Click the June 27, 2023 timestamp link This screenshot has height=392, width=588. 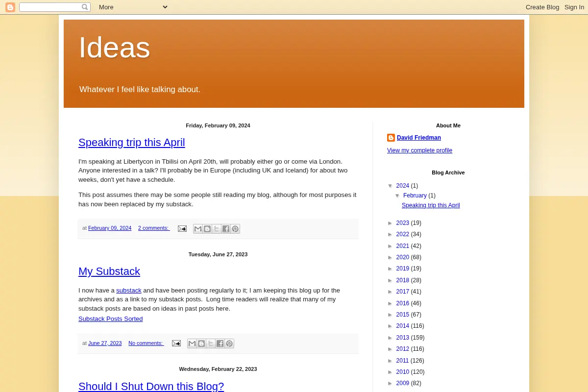pyautogui.click(x=105, y=343)
